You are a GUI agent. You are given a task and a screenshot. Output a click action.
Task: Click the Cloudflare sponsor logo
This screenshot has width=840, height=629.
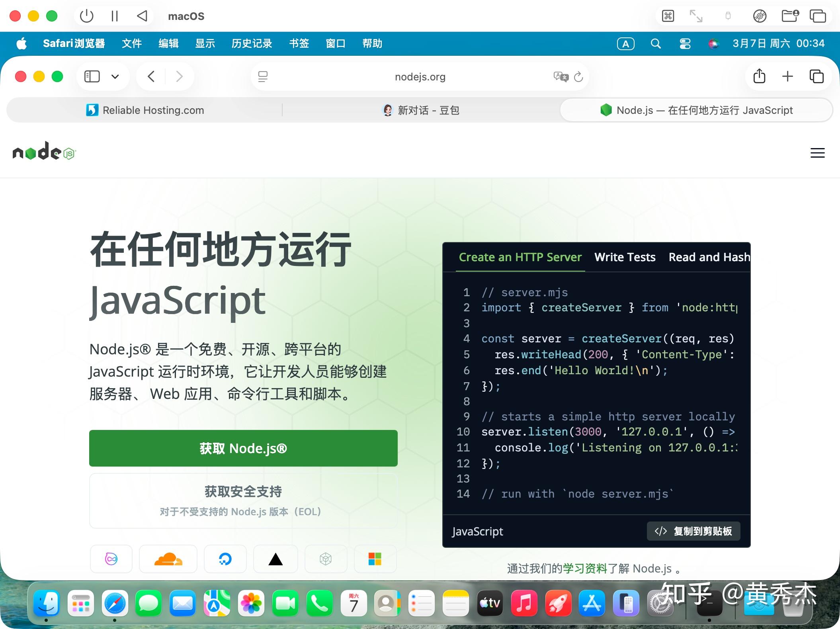point(168,559)
